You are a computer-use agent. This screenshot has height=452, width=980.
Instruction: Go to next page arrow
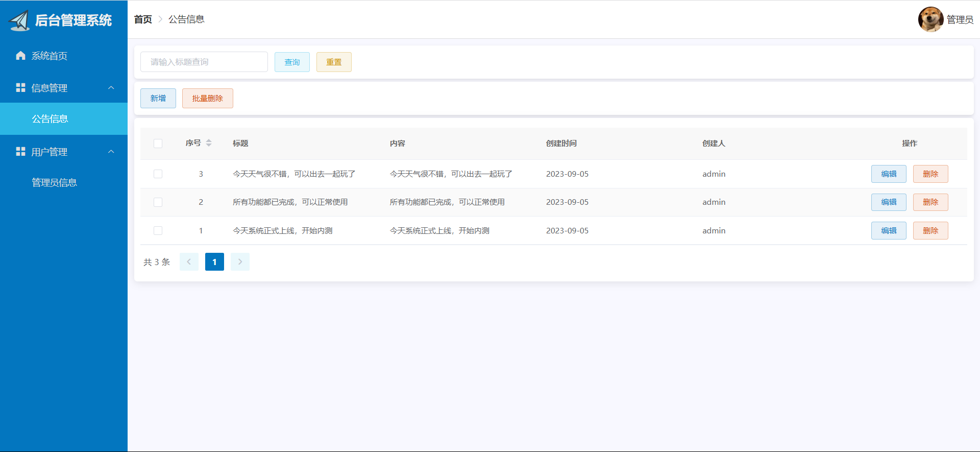pyautogui.click(x=240, y=262)
